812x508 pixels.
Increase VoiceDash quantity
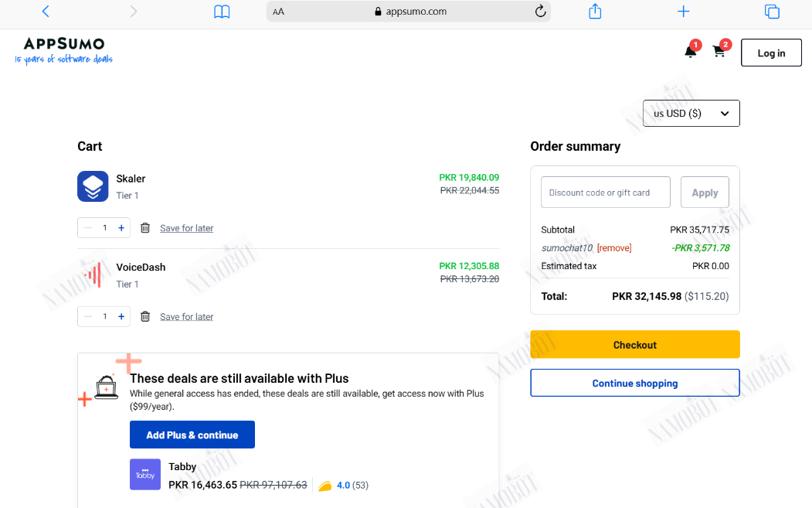[x=121, y=317]
